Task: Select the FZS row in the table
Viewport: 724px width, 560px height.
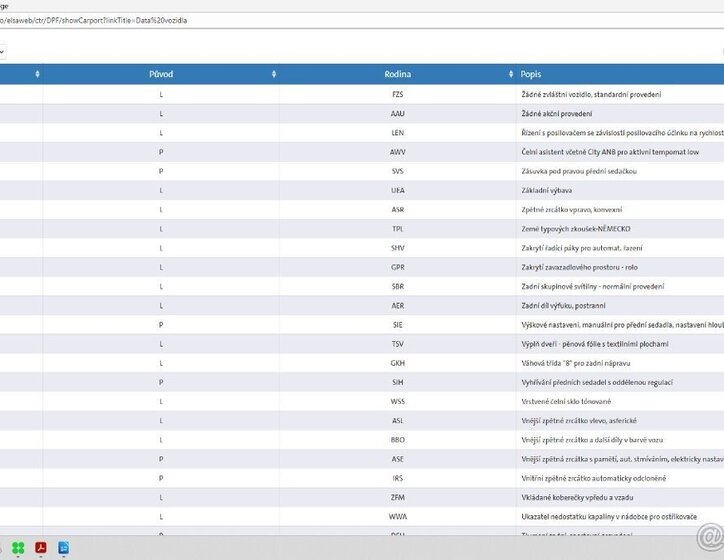Action: [x=398, y=95]
